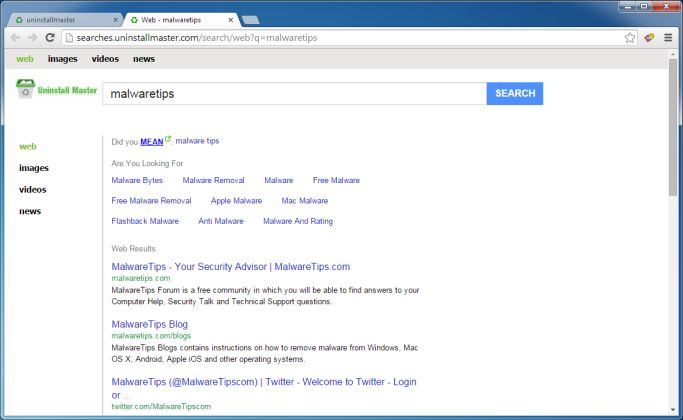Go back using the browser back arrow

[x=15, y=37]
